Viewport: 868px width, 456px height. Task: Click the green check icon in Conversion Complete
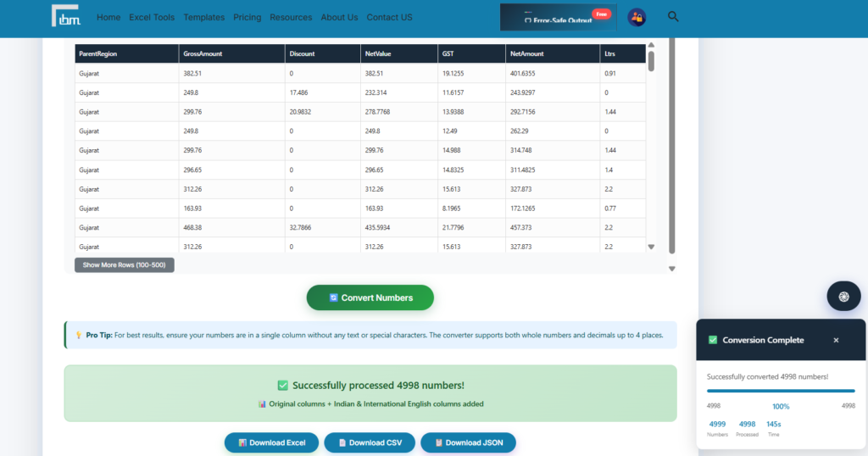(713, 340)
